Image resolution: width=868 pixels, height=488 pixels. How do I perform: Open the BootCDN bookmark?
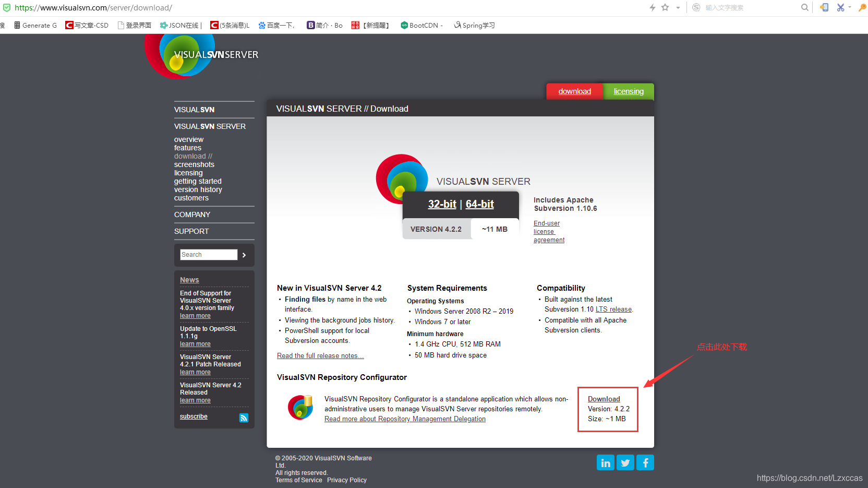point(421,25)
